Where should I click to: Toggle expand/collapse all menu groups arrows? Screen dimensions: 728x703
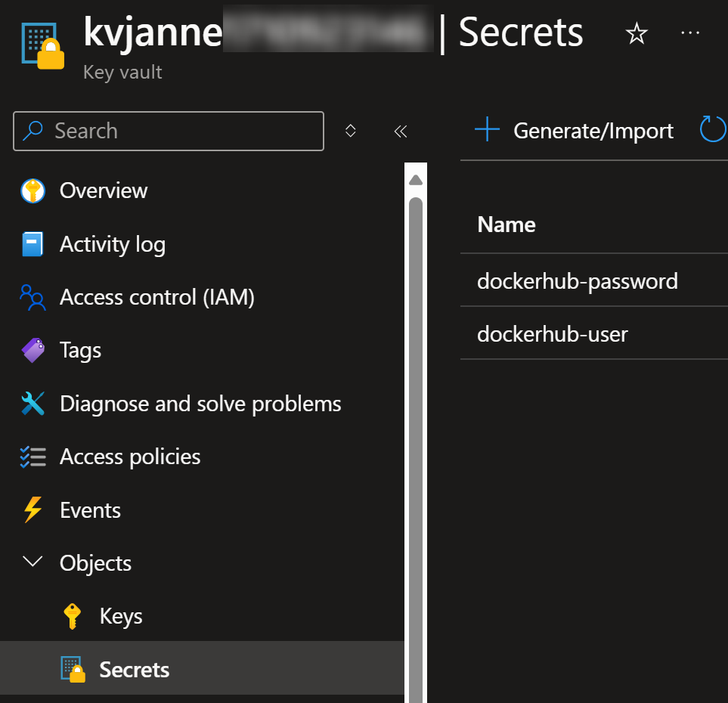351,131
